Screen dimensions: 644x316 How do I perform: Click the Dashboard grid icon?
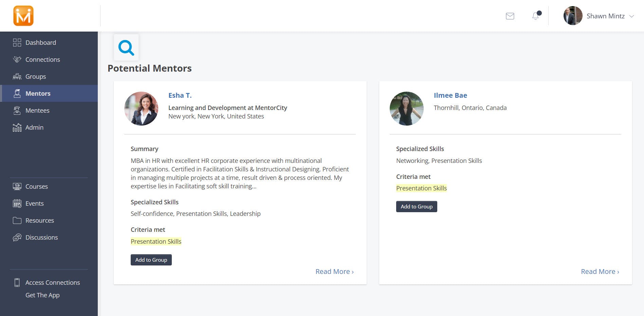click(17, 42)
